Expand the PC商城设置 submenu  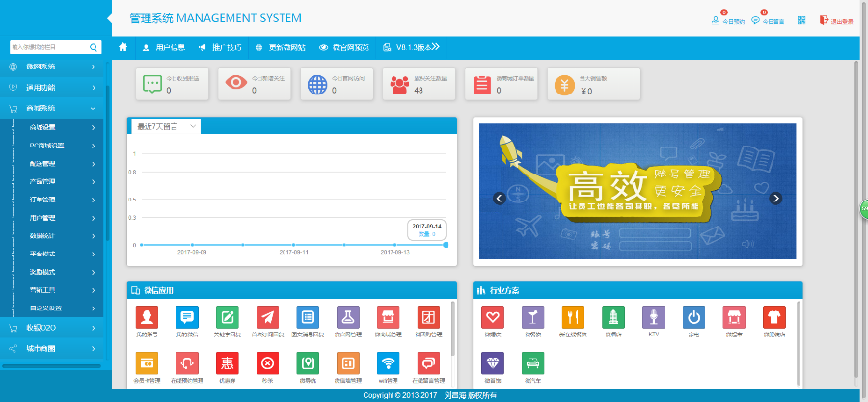pos(53,146)
